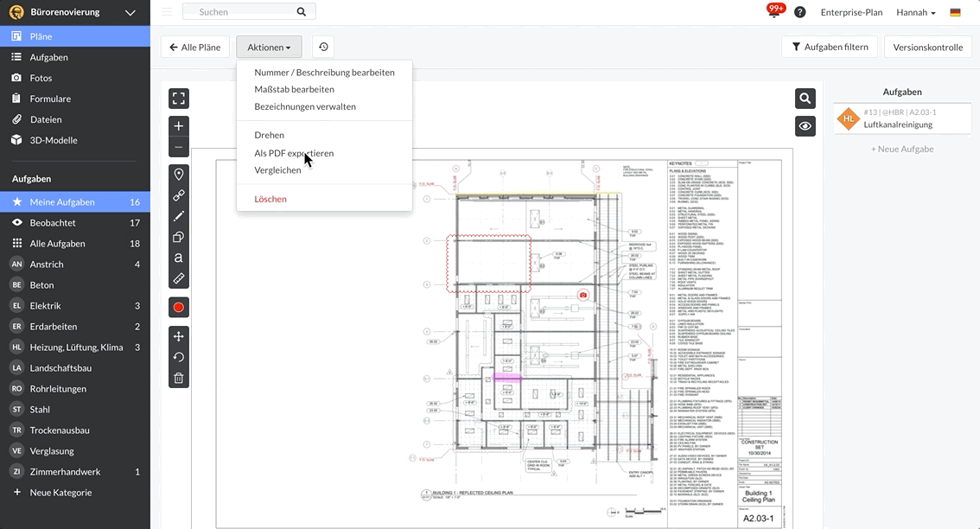Open Formulare in the sidebar
Image resolution: width=980 pixels, height=529 pixels.
coord(75,99)
